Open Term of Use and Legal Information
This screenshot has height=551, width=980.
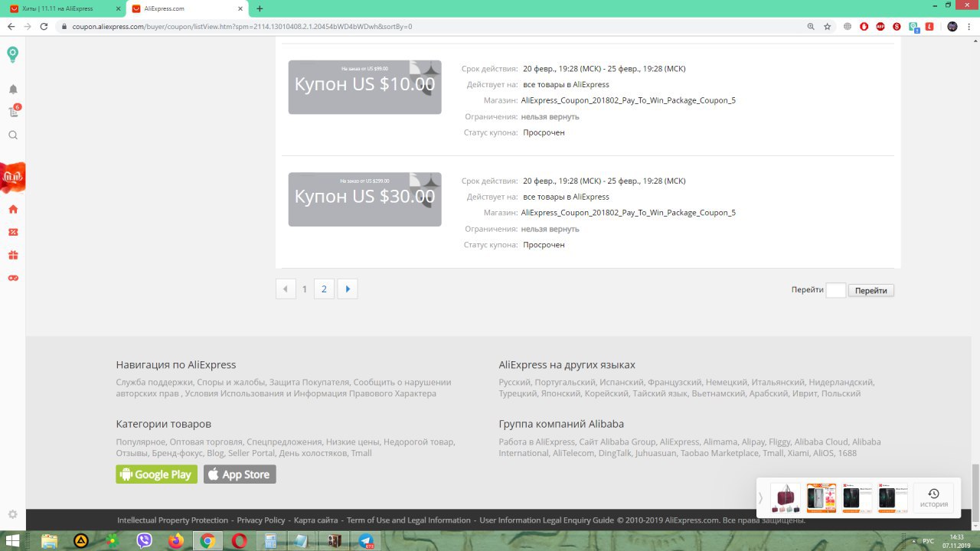coord(409,520)
